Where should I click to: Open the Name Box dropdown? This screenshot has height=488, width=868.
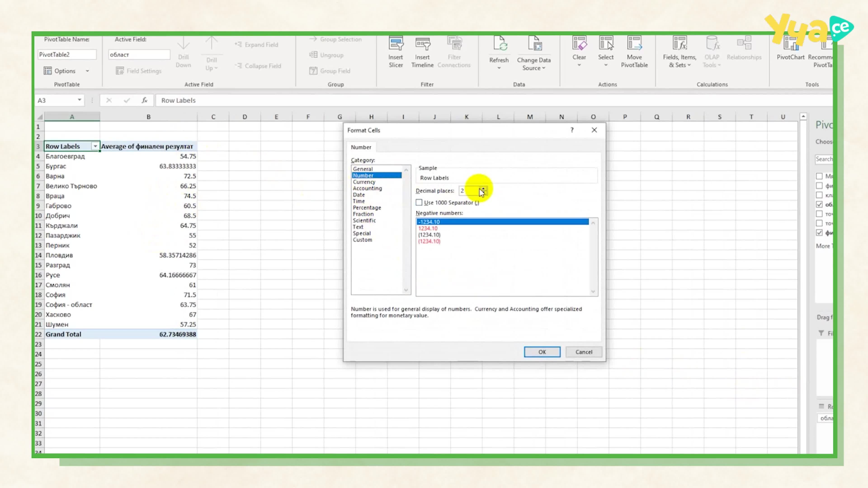point(79,100)
